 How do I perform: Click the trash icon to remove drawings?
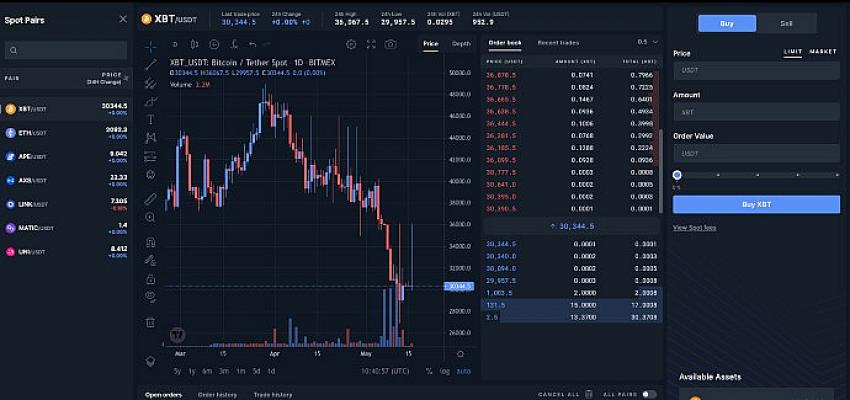point(151,322)
